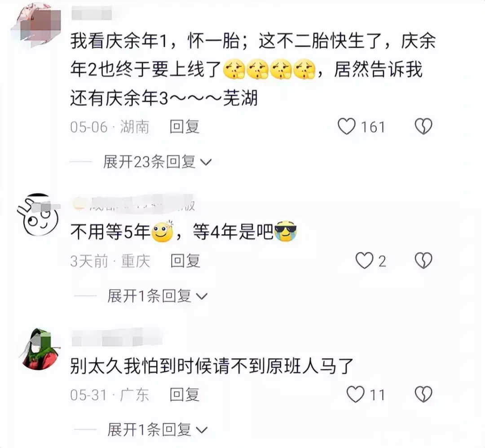Dislike the 庆余年 comment from 湖南
This screenshot has height=448, width=485.
pos(423,127)
